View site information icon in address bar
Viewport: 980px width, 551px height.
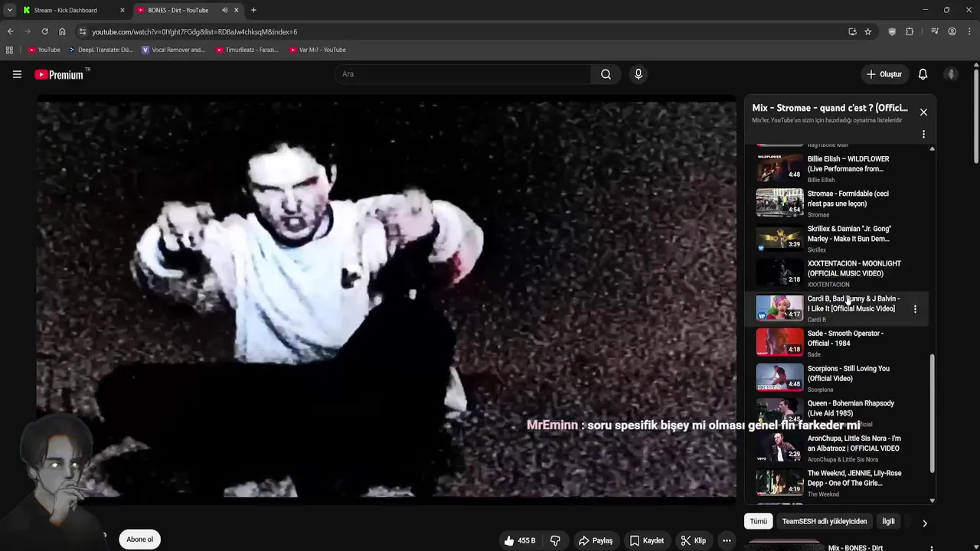click(83, 31)
